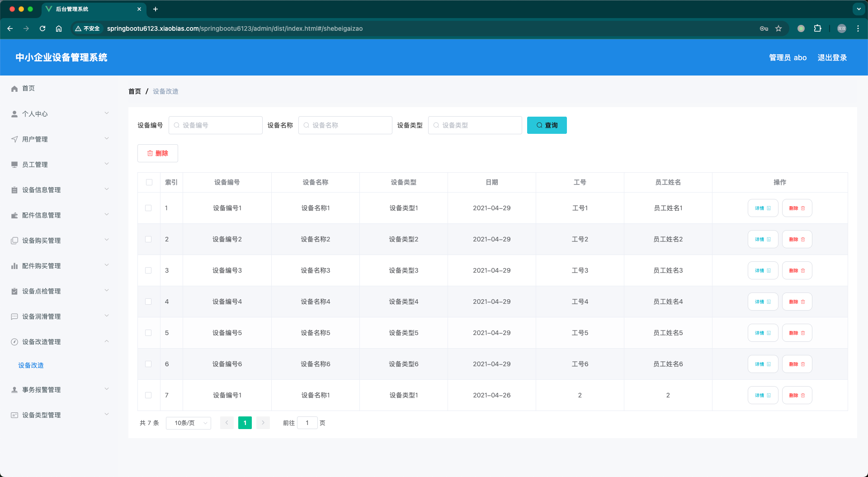Go back using the browser back arrow
The image size is (868, 477).
coord(10,28)
